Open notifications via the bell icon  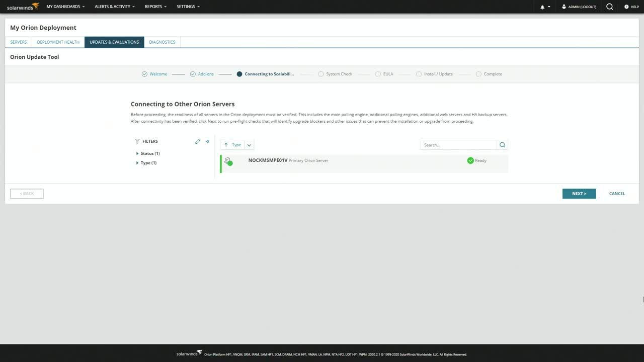click(542, 7)
